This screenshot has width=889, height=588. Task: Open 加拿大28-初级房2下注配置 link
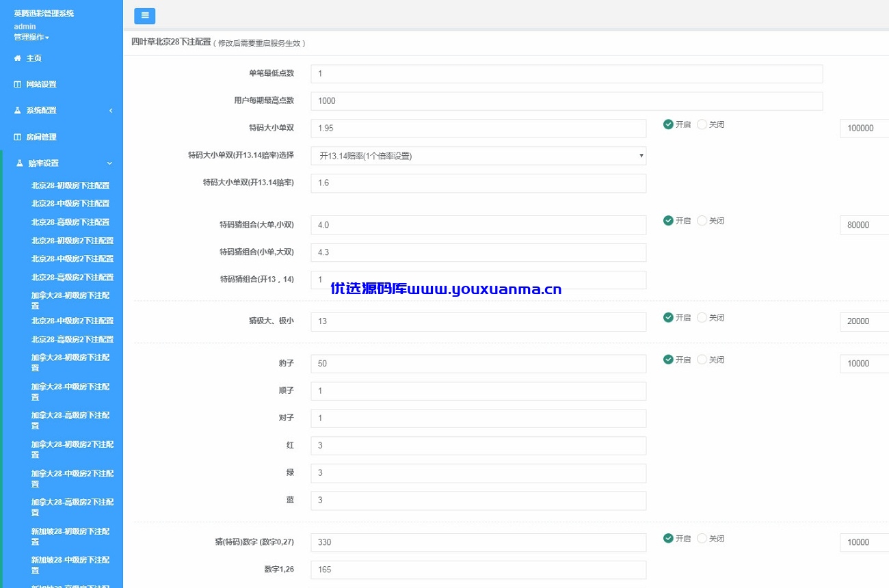click(72, 449)
